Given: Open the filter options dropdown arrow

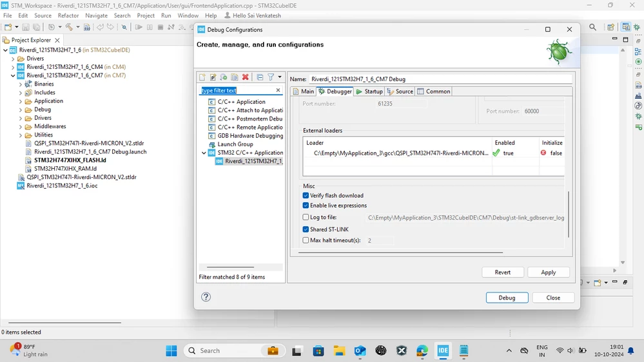Looking at the screenshot, I should point(280,77).
